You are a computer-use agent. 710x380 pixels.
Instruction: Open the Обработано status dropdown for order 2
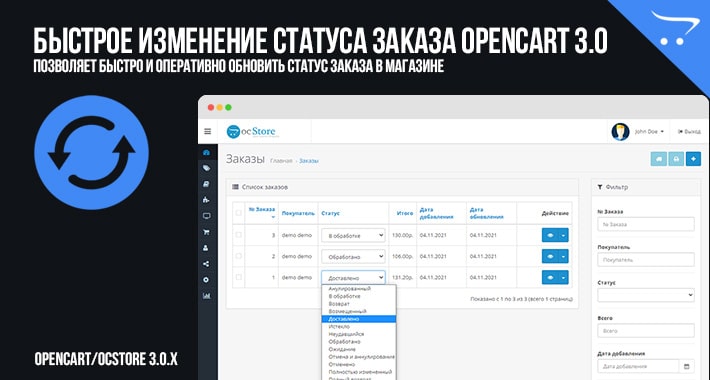353,256
